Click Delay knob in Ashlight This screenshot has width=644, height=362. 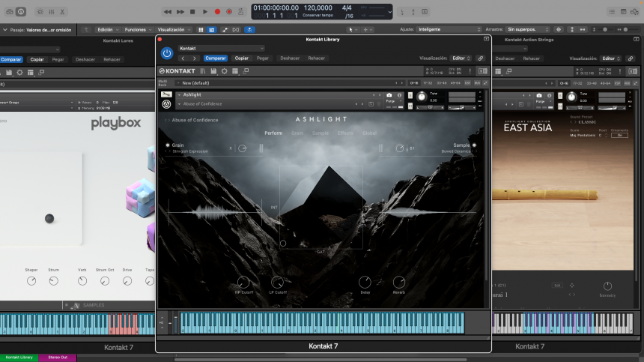[365, 283]
